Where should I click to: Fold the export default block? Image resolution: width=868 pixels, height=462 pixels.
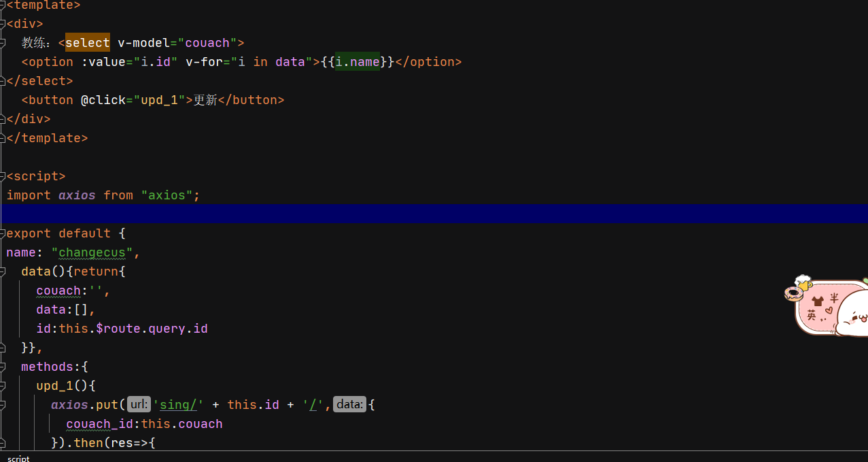[x=3, y=233]
